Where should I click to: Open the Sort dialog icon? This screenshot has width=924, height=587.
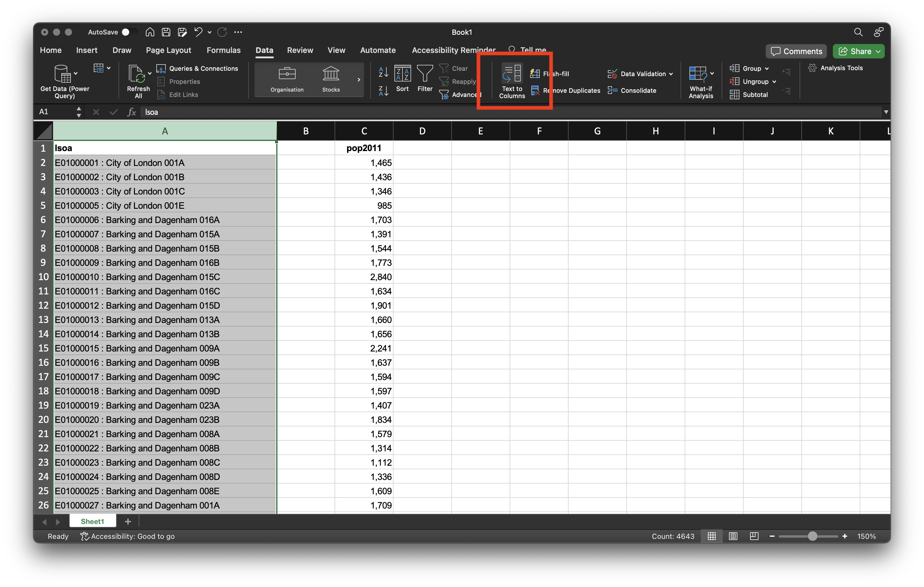tap(402, 74)
